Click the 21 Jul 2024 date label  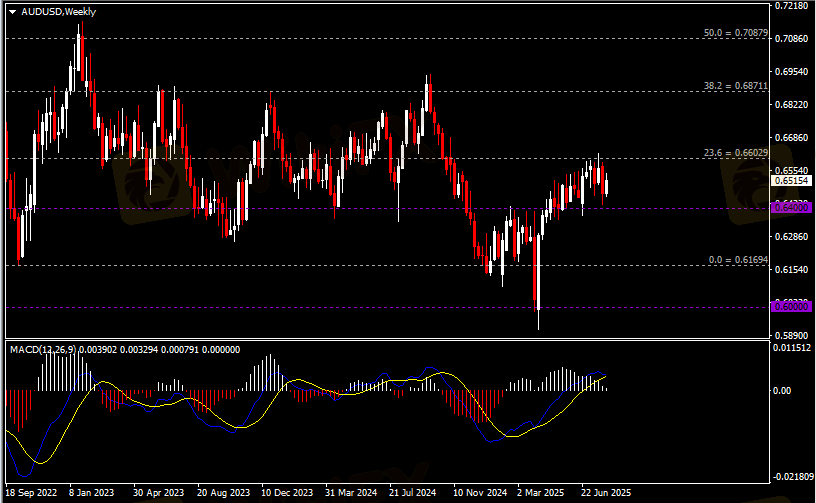(x=414, y=493)
